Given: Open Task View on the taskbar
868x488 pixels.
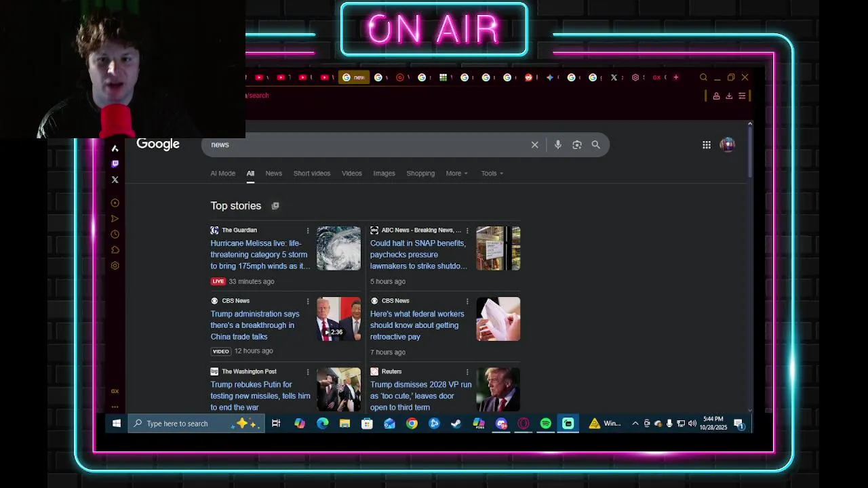Looking at the screenshot, I should pos(276,424).
